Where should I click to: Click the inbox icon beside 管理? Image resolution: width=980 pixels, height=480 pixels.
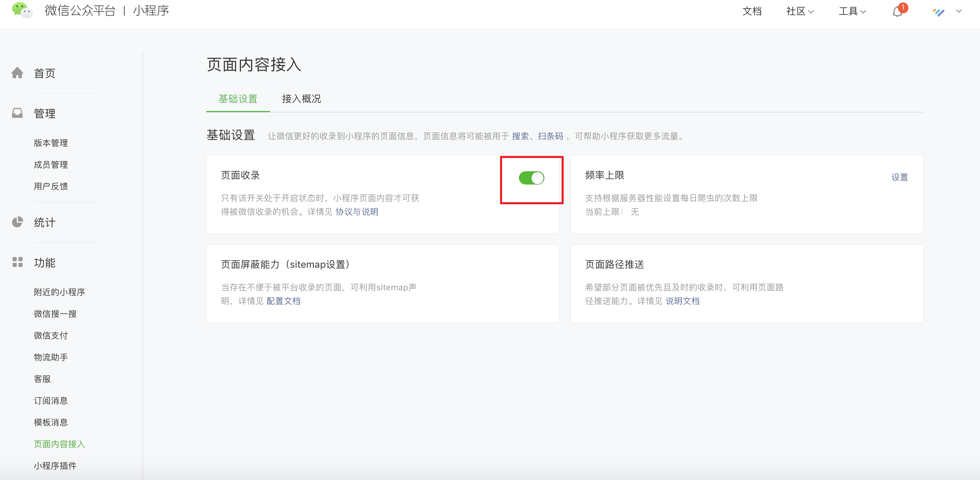(17, 113)
